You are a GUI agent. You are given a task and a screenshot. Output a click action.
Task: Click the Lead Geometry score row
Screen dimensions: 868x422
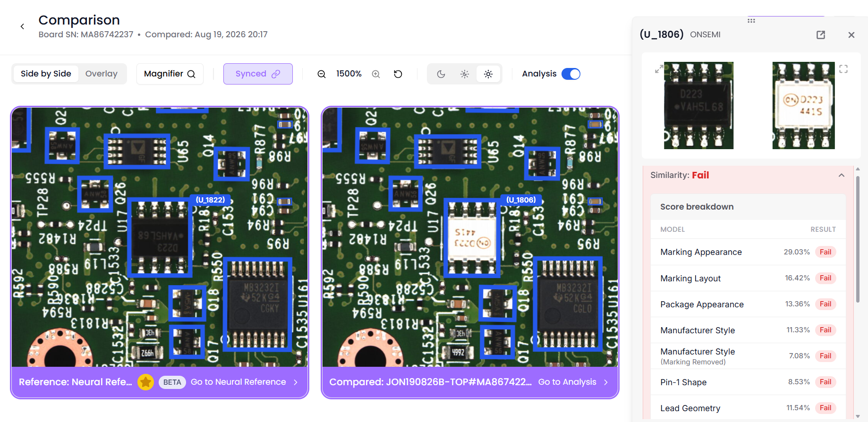point(748,408)
